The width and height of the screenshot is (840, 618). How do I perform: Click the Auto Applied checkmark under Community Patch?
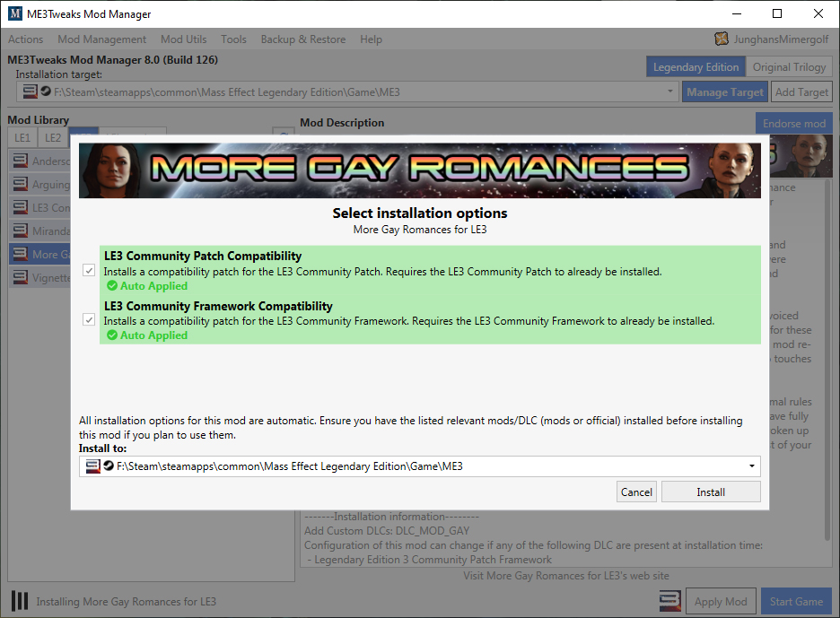112,285
